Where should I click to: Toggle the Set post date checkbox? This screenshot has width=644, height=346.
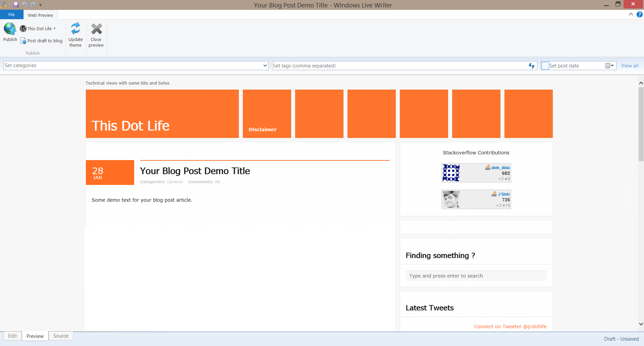[545, 66]
